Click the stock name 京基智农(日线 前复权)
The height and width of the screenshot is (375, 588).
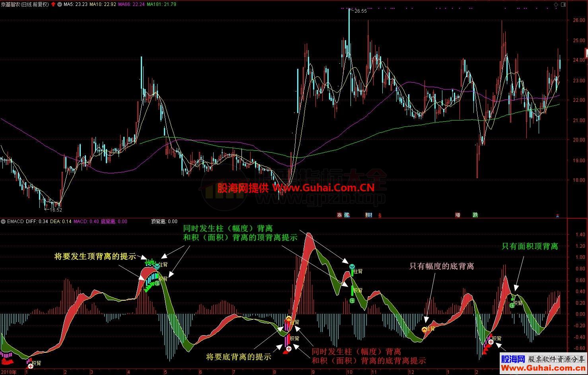pos(25,4)
